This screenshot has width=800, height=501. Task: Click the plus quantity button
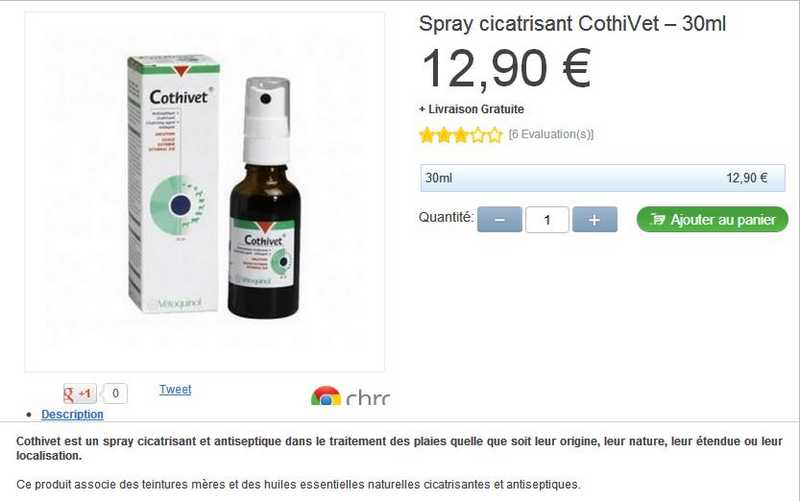tap(594, 219)
